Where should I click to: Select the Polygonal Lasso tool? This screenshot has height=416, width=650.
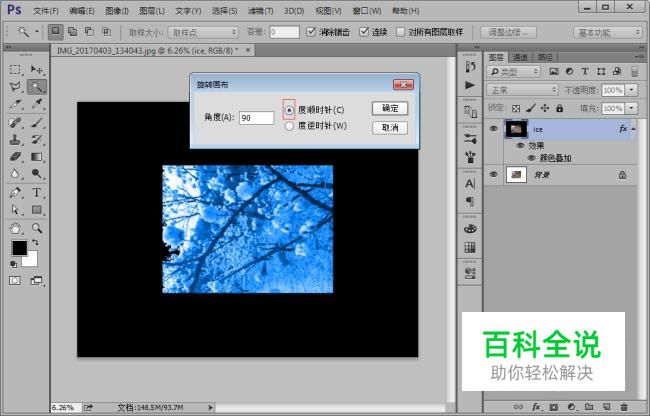[15, 87]
